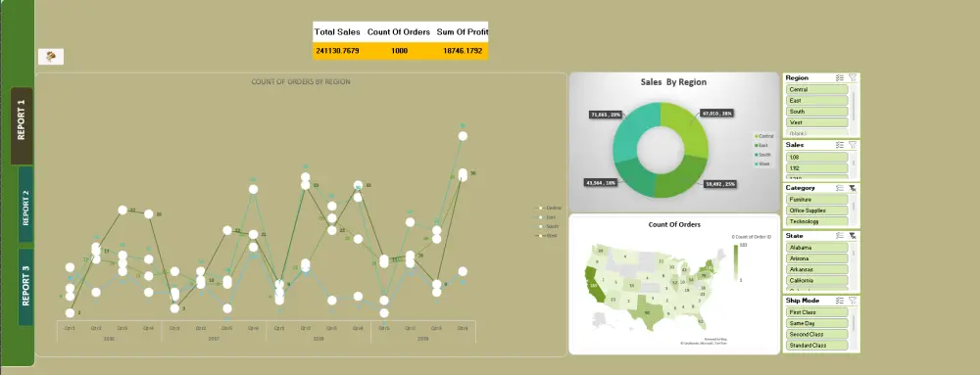Filter by Standard Class ship mode
Image resolution: width=980 pixels, height=375 pixels.
(816, 345)
